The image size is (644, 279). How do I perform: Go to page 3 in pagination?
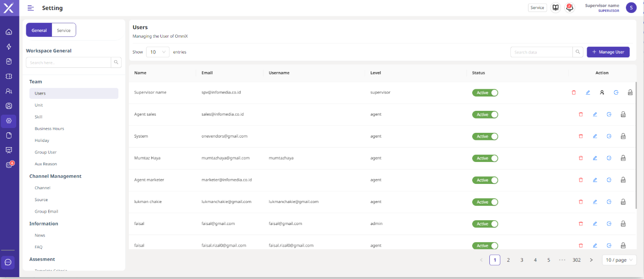coord(522,260)
